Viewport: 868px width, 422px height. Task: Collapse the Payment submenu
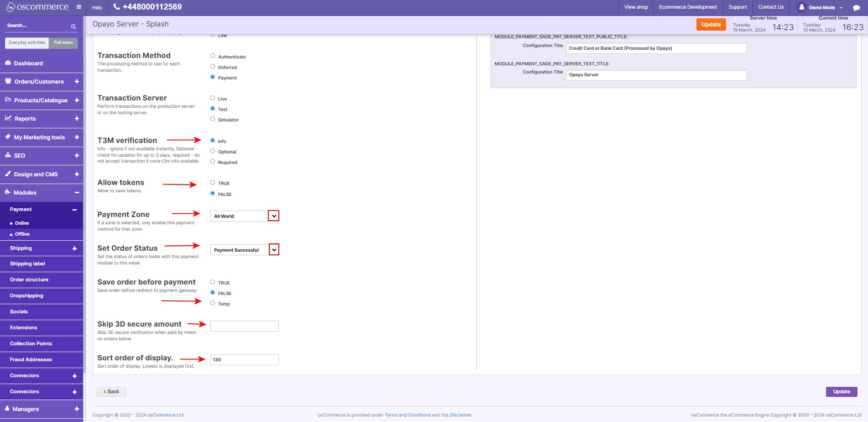(74, 210)
